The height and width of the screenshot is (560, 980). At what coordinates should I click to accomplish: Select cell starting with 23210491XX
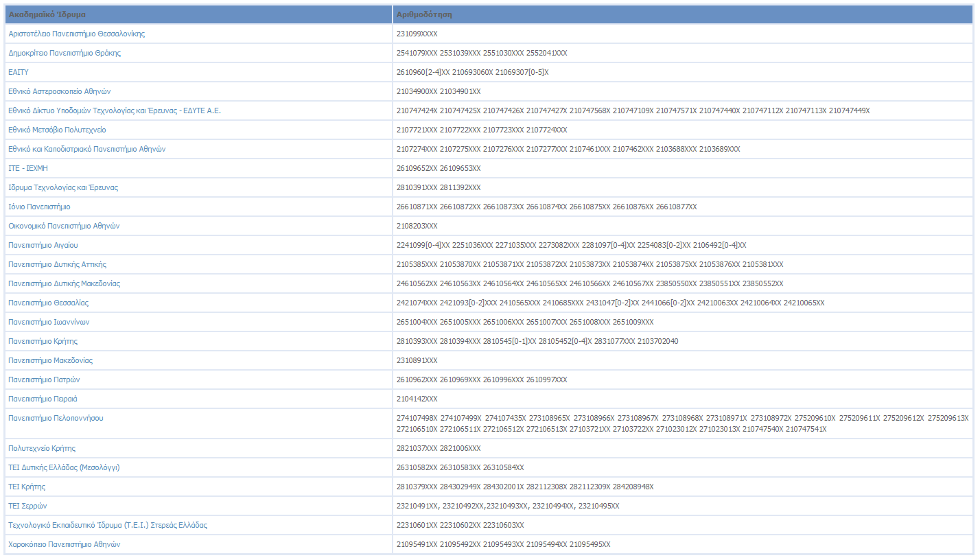[683, 506]
